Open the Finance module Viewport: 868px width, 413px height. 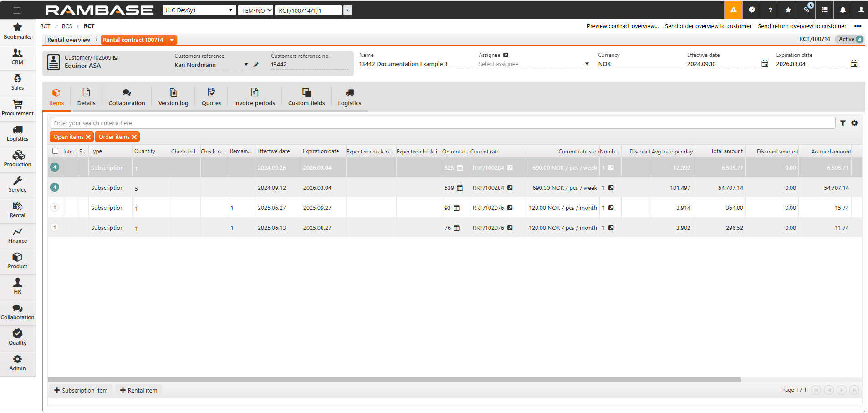point(18,235)
